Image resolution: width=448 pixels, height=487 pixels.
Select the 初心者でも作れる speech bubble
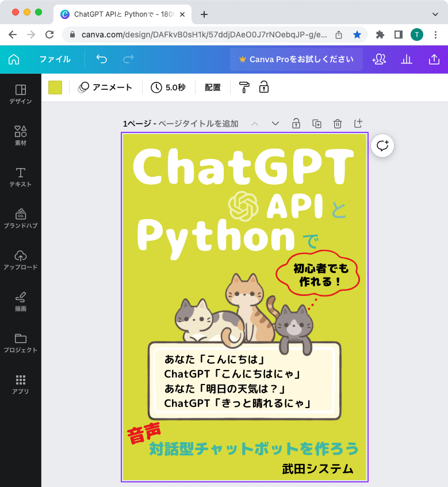(x=318, y=273)
